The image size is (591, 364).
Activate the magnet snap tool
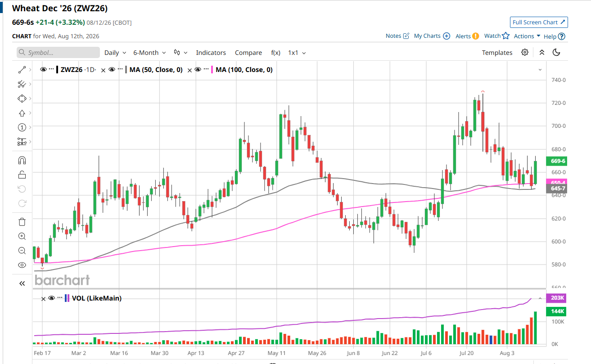(22, 160)
